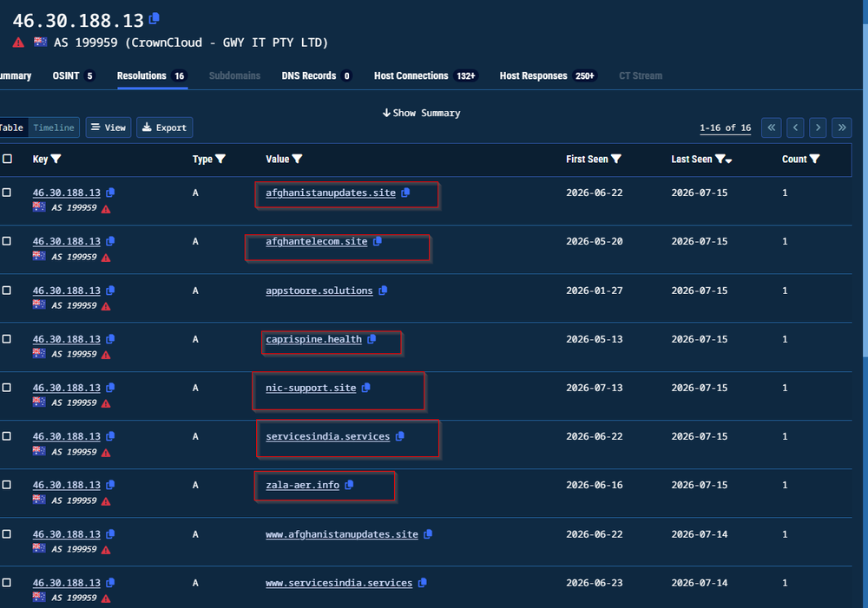Screen dimensions: 868x608
Task: Check the afghantelecom.site row checkbox
Action: [7, 241]
